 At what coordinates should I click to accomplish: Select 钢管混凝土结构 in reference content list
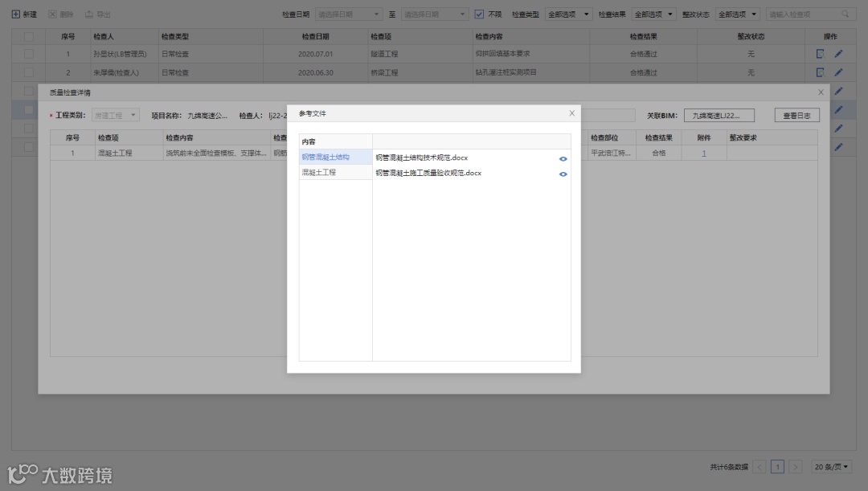pyautogui.click(x=335, y=158)
